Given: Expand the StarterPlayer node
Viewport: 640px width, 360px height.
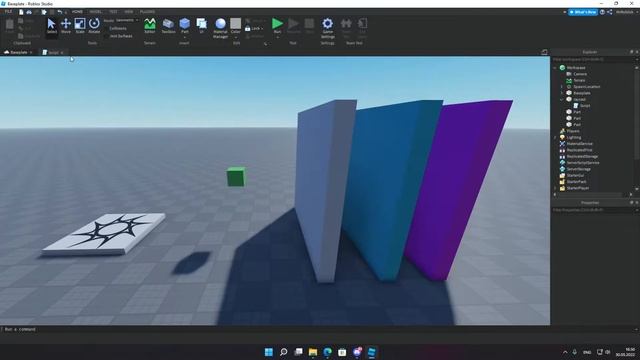Looking at the screenshot, I should [x=555, y=188].
